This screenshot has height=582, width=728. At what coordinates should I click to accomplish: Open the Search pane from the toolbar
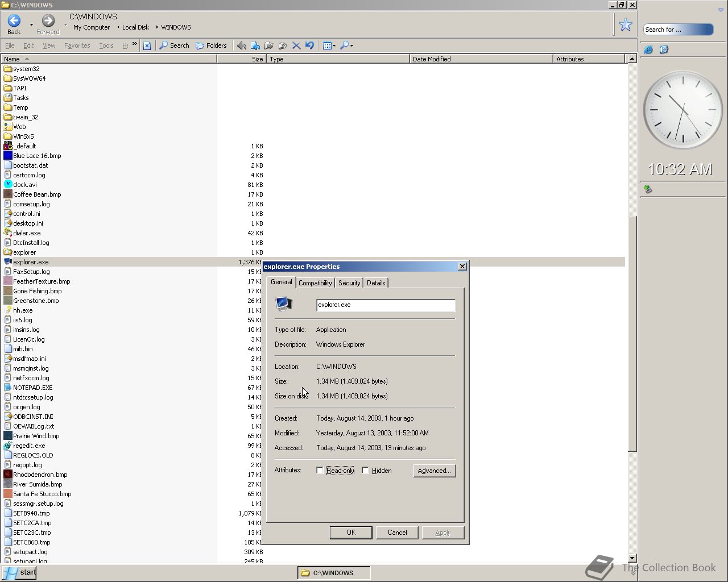pos(174,45)
